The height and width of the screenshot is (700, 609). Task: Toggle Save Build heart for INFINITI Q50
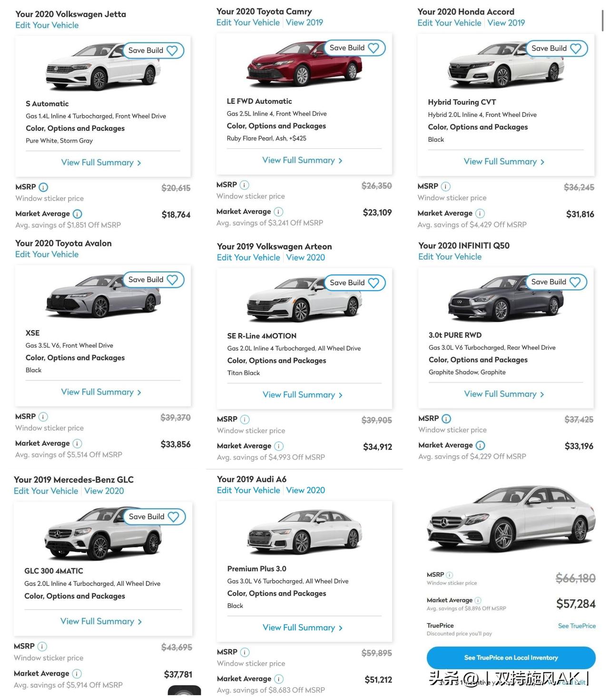click(575, 282)
